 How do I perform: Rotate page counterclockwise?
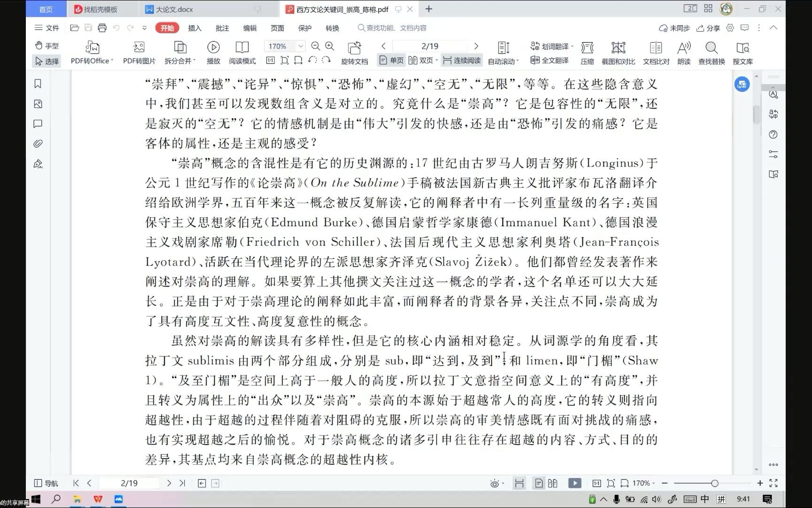[x=312, y=60]
